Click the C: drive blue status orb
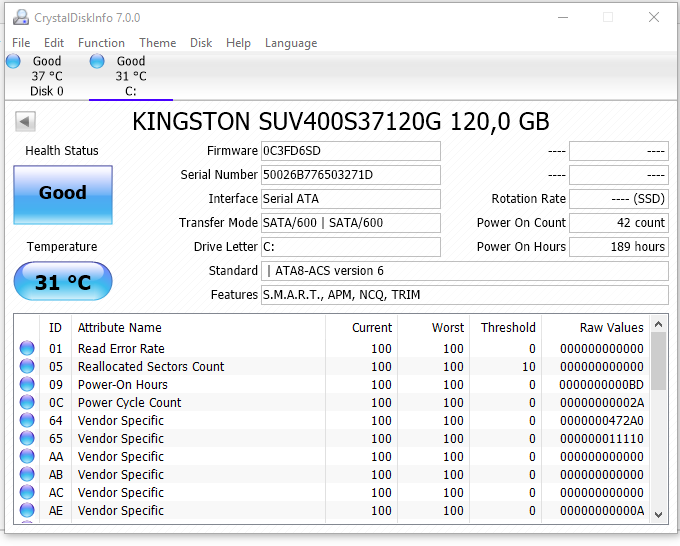680x546 pixels. tap(97, 61)
